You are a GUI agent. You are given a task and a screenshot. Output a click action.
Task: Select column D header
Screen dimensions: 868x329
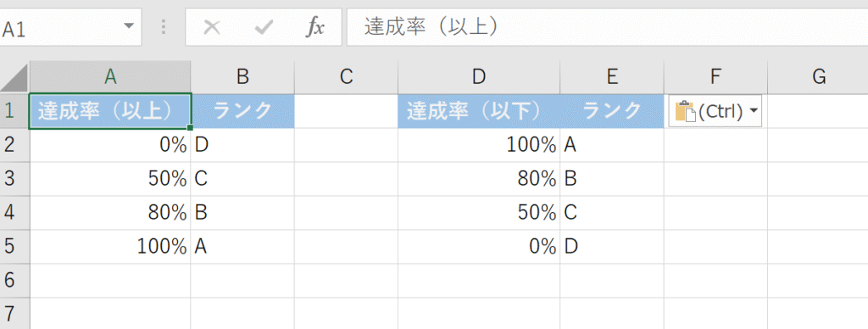[x=479, y=77]
